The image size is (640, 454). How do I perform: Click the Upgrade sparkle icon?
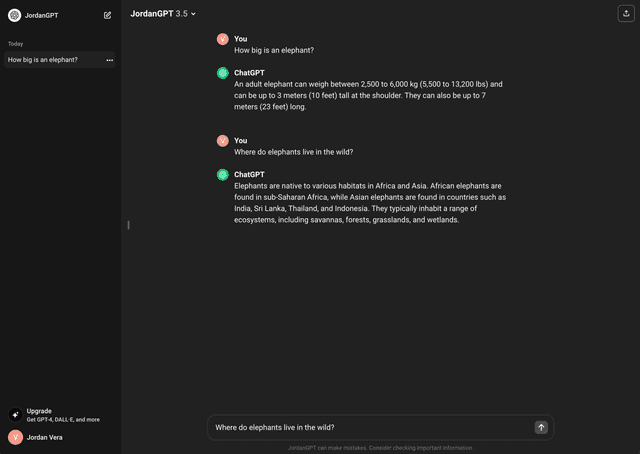pyautogui.click(x=15, y=415)
